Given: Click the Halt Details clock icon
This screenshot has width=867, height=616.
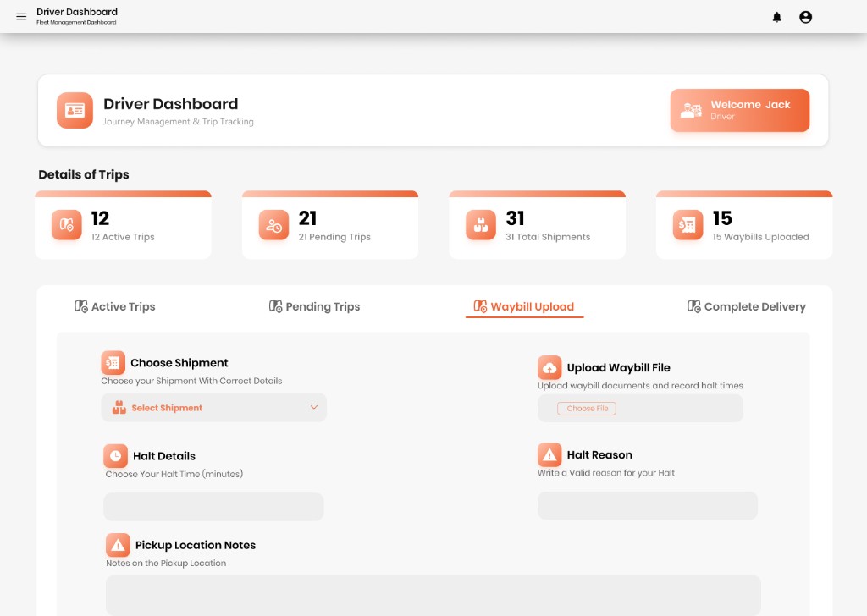Looking at the screenshot, I should [115, 456].
